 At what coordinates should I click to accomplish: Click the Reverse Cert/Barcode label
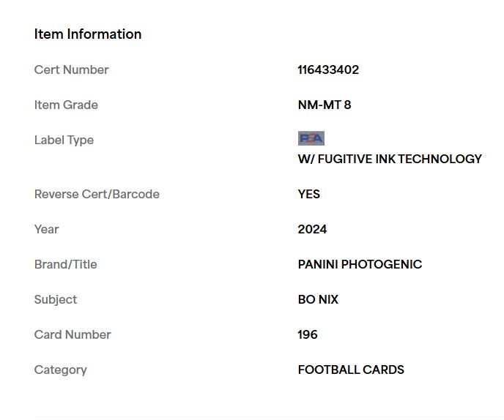point(97,194)
